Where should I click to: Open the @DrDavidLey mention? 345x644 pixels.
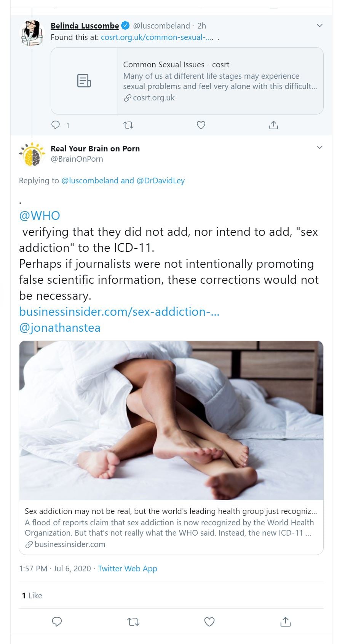(160, 181)
